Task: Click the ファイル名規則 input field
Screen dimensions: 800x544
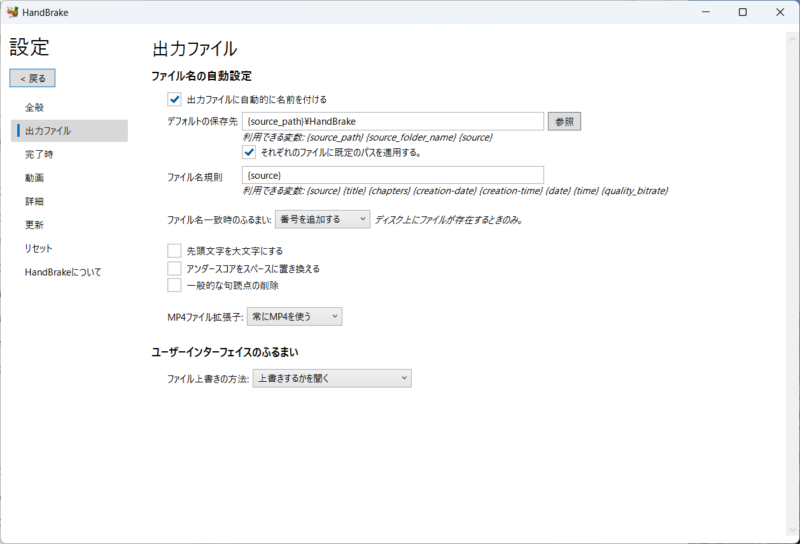Action: tap(392, 175)
